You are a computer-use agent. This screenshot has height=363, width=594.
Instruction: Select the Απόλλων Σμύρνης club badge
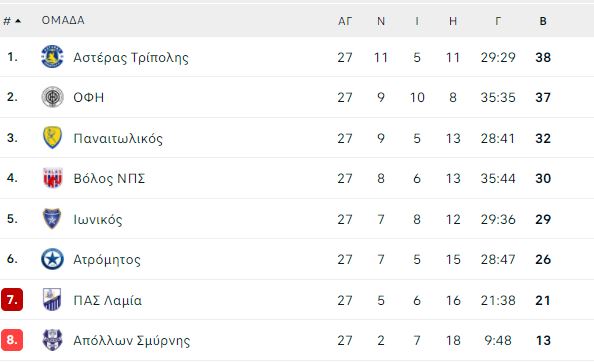[x=52, y=340]
